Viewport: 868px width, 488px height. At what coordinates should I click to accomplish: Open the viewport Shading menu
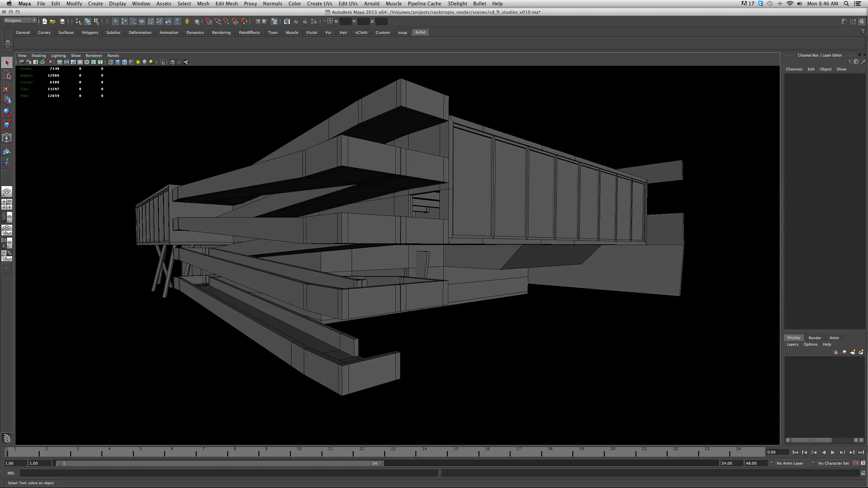point(39,56)
